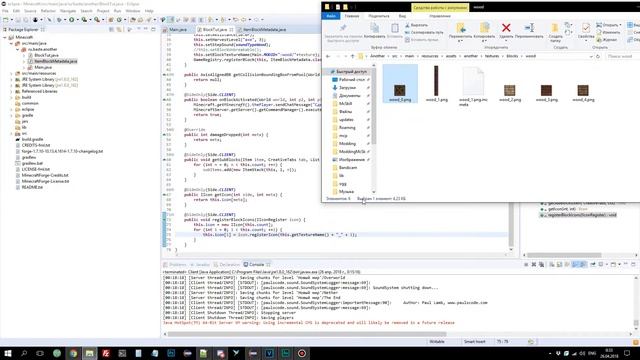Select wood_2.png file thumbnail

[x=510, y=92]
